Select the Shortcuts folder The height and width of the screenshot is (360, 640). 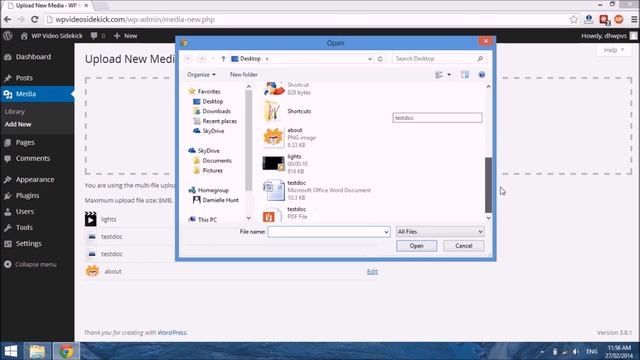287,111
